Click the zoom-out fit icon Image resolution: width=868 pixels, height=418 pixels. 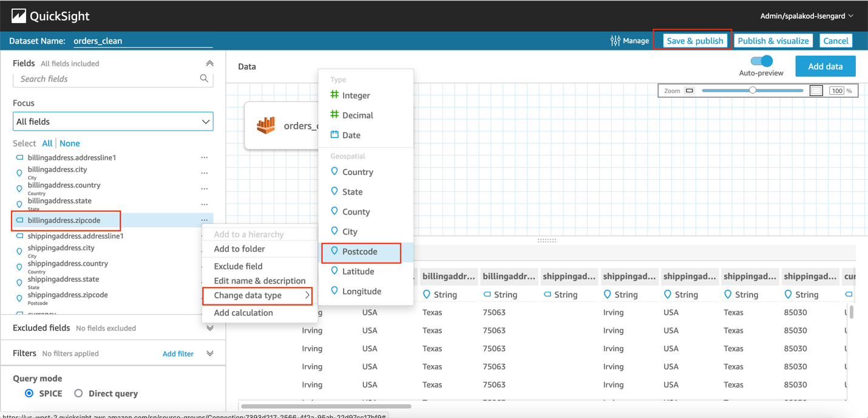690,91
